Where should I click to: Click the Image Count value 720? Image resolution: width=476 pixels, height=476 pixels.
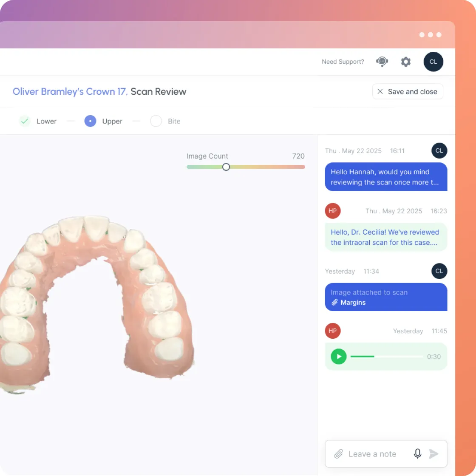[298, 156]
